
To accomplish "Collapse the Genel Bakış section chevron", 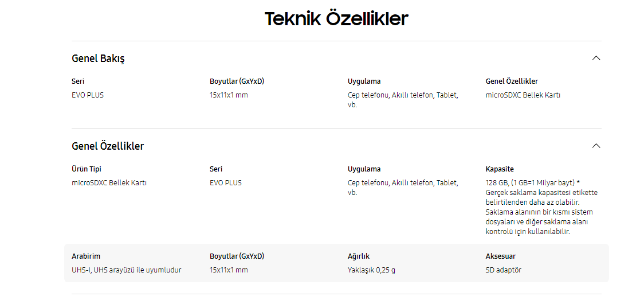I will coord(596,58).
